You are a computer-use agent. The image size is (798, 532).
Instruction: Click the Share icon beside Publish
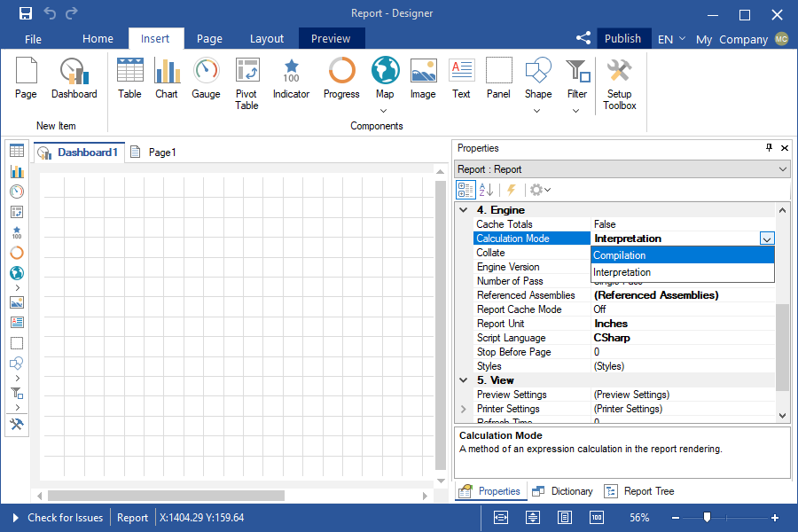click(x=583, y=38)
